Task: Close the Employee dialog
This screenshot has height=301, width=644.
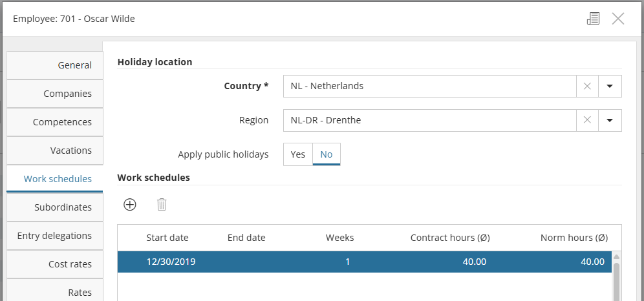Action: [x=617, y=19]
